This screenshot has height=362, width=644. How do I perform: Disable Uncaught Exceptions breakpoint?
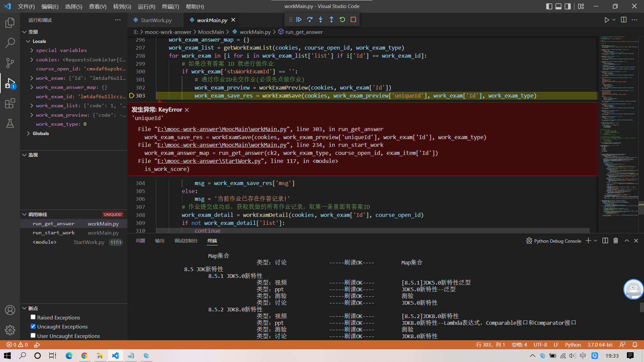[33, 326]
